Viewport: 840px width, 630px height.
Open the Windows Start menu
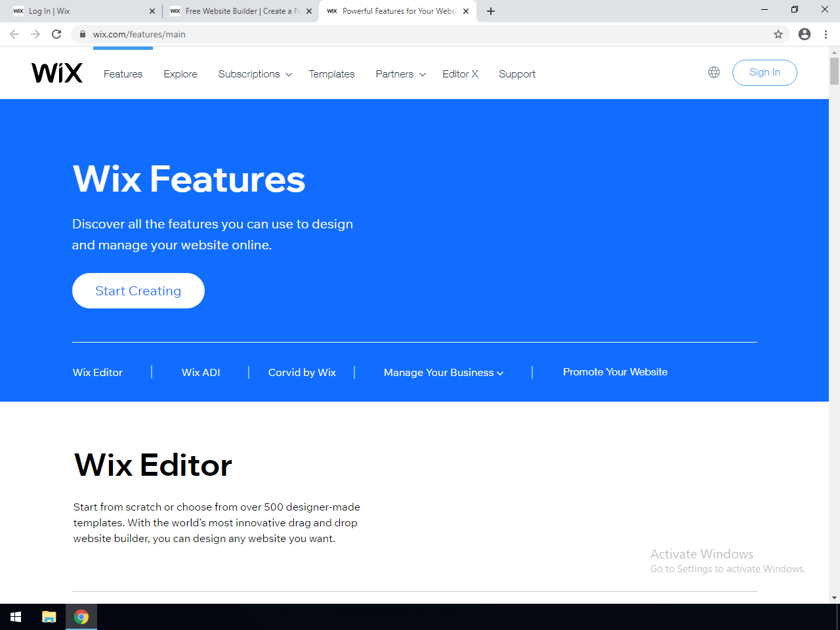[x=16, y=617]
